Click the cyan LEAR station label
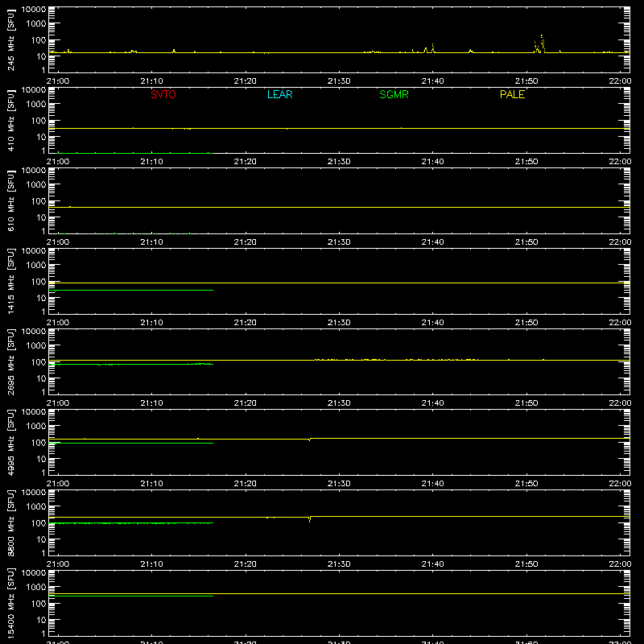The height and width of the screenshot is (644, 644). click(279, 94)
